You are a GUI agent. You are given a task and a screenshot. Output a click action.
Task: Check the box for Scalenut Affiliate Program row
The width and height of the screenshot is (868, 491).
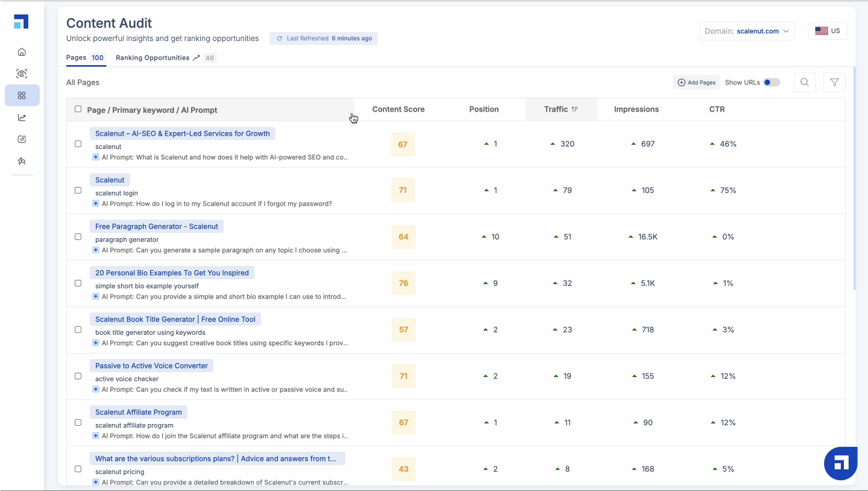78,423
